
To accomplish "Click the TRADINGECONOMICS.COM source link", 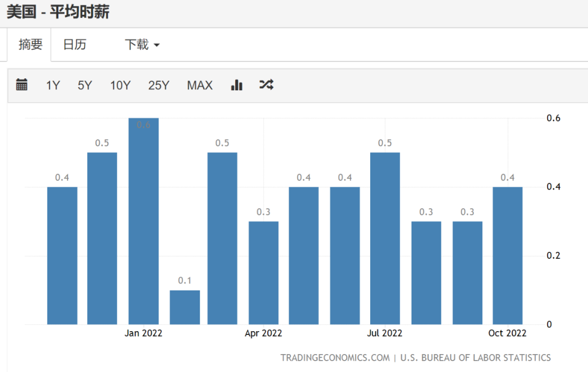I will [335, 358].
